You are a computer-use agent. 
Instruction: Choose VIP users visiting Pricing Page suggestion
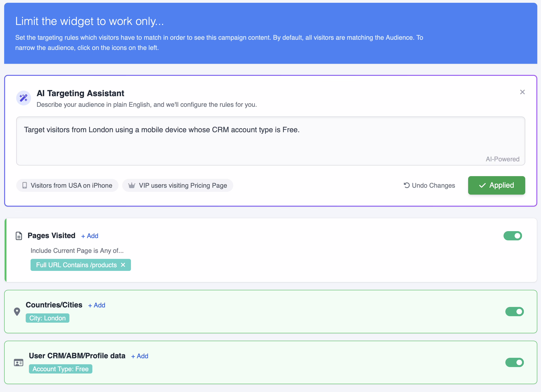(x=178, y=185)
